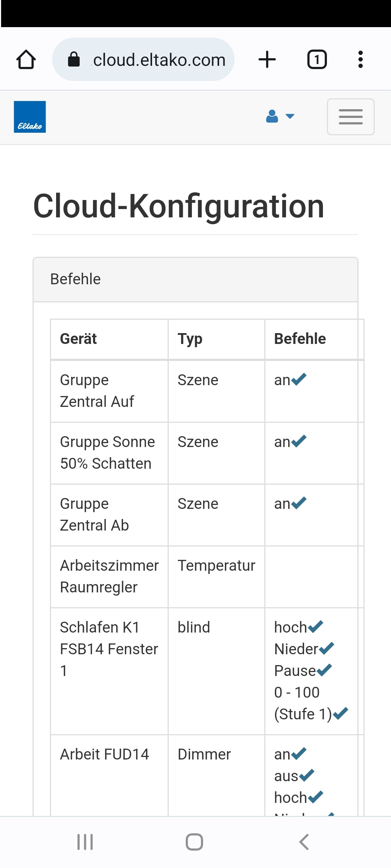
Task: Toggle 'hoch' checkmark for Schlafen K1 blind
Action: [x=315, y=627]
